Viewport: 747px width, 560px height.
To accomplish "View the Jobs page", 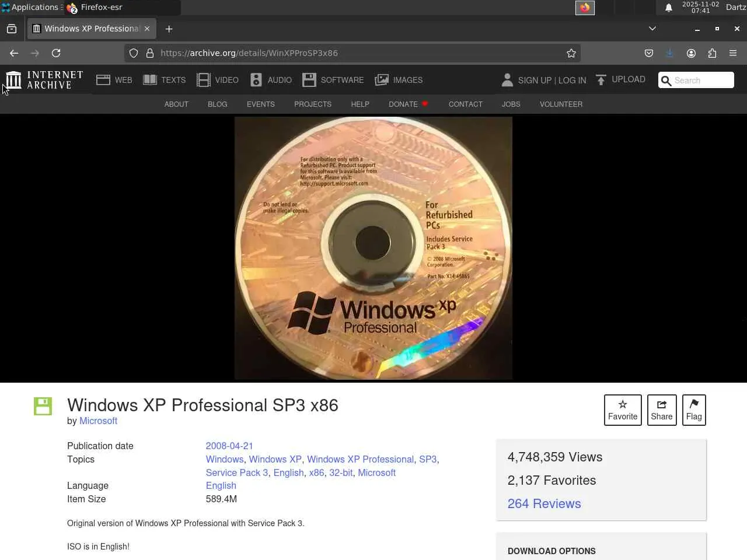I will [x=511, y=104].
